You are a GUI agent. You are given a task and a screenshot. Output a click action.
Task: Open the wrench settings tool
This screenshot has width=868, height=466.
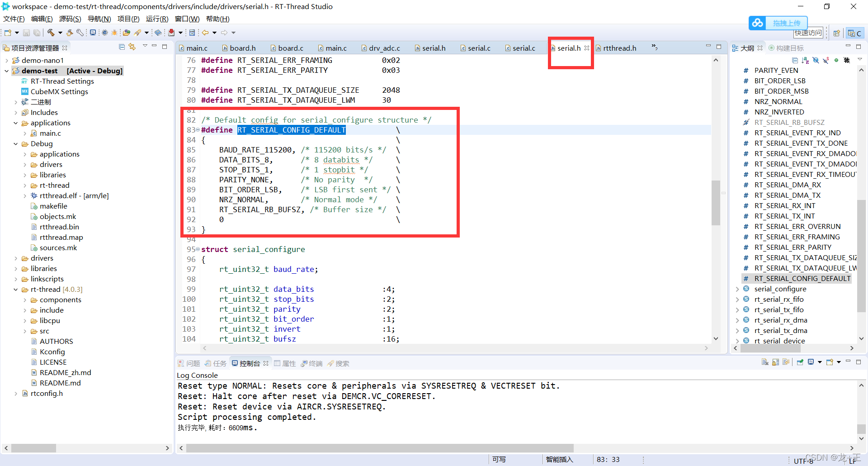coord(80,33)
